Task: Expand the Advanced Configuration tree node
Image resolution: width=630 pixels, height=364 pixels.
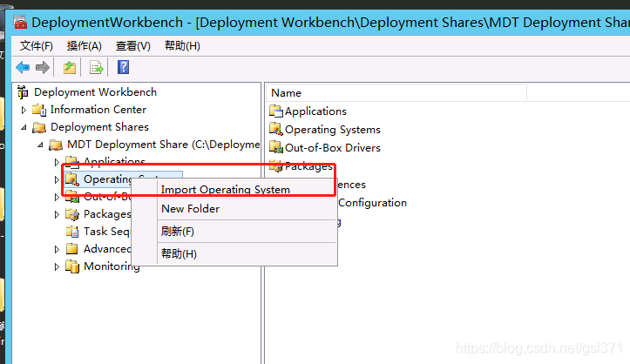Action: point(57,249)
